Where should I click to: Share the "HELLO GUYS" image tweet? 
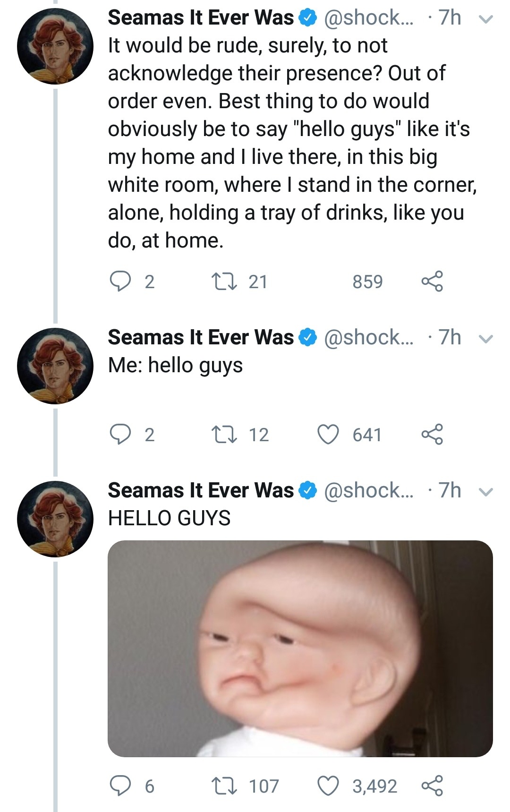pos(432,786)
